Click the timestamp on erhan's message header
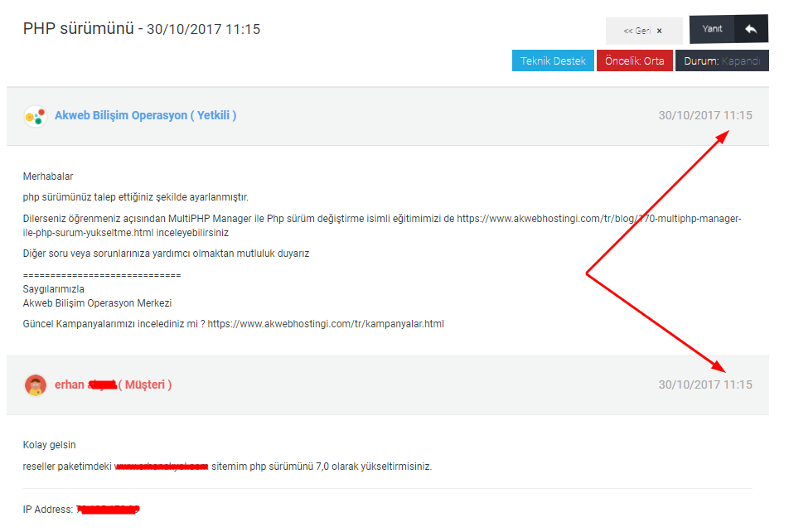This screenshot has height=532, width=789. click(x=705, y=384)
